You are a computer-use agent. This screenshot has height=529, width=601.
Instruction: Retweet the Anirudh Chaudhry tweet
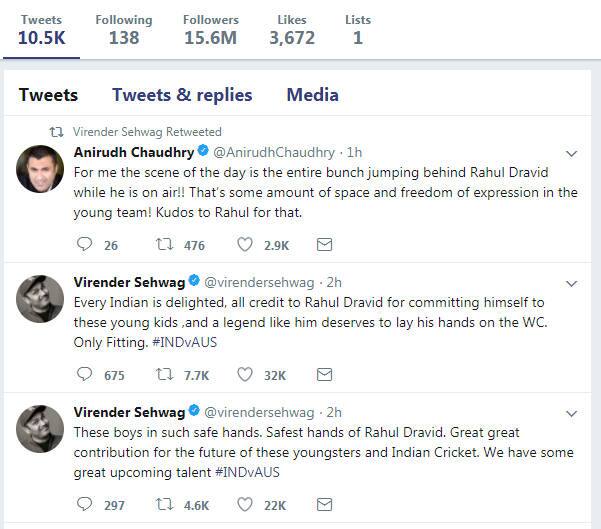[x=164, y=244]
